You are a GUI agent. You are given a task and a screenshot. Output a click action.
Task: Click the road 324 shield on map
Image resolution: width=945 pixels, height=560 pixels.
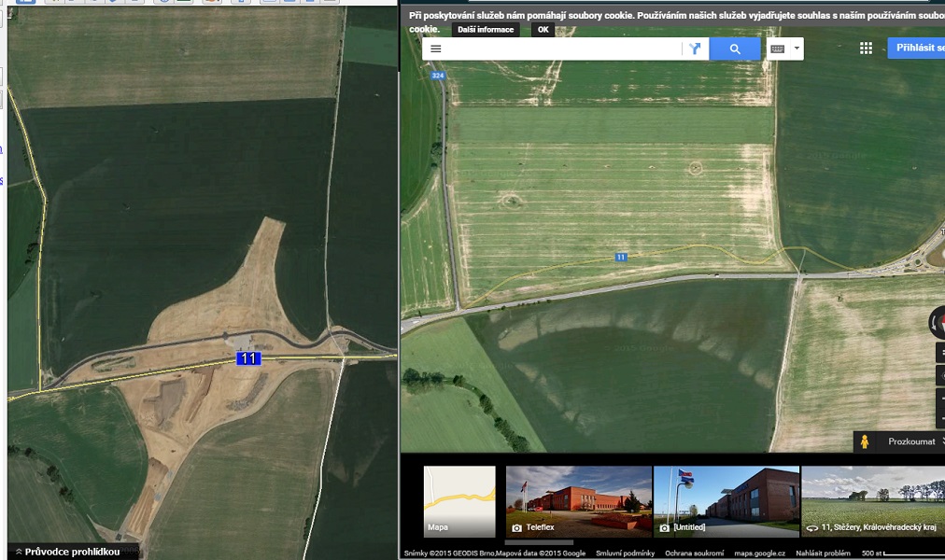coord(438,76)
